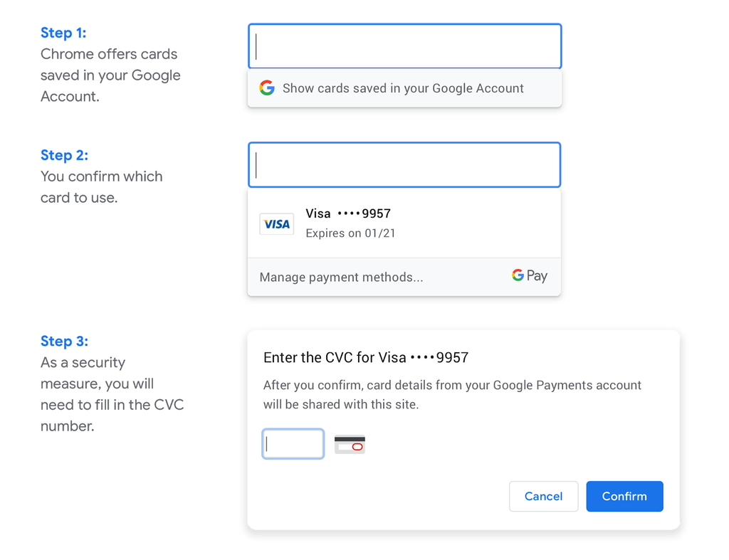Click the Step 1 heading text
The width and height of the screenshot is (729, 560).
63,33
